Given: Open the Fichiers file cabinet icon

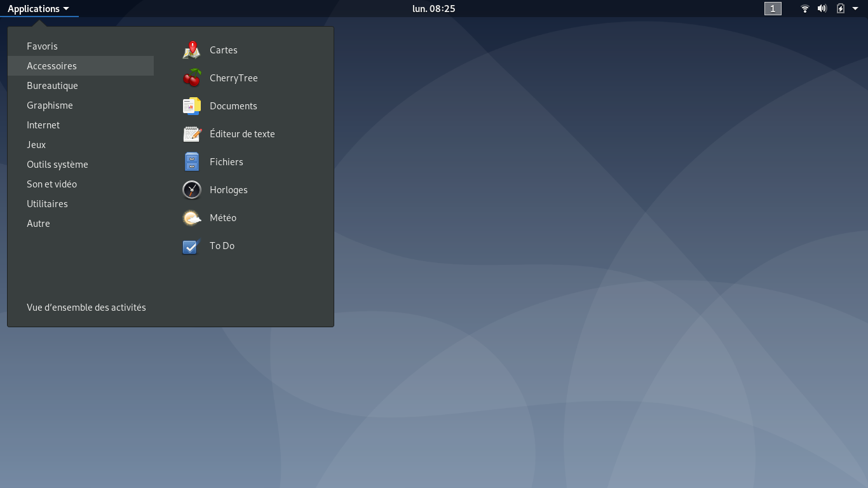Looking at the screenshot, I should [192, 162].
